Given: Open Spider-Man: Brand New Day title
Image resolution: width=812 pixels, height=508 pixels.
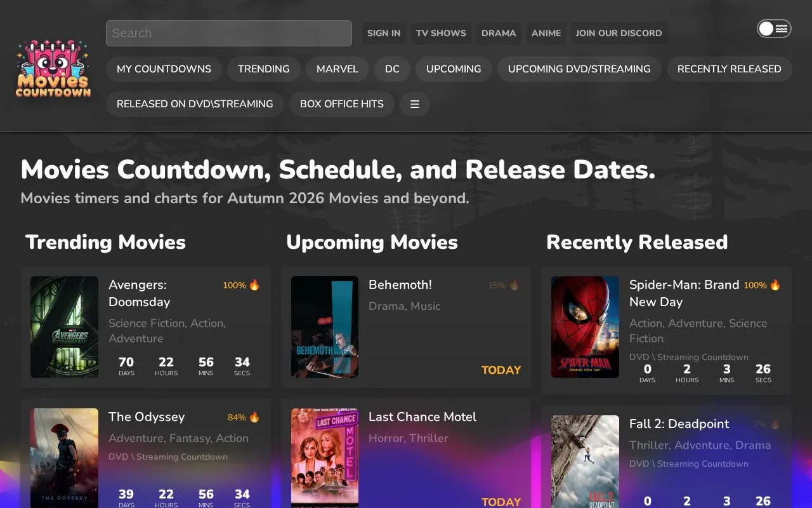Looking at the screenshot, I should point(684,293).
